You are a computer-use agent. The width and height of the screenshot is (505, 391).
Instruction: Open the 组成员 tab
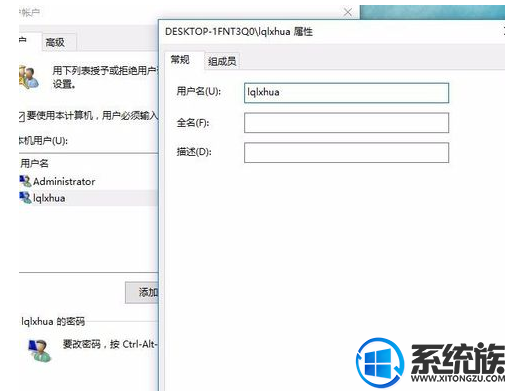[222, 61]
